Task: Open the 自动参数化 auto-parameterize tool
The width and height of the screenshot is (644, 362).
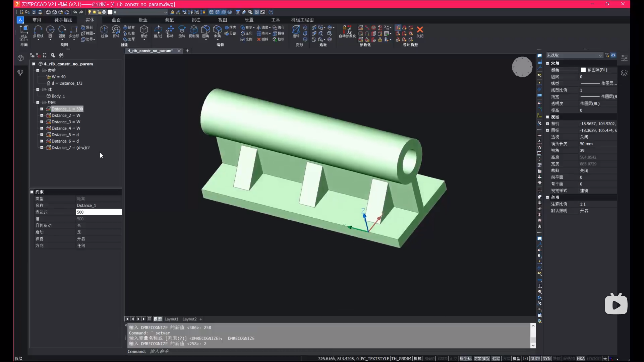Action: tap(347, 31)
